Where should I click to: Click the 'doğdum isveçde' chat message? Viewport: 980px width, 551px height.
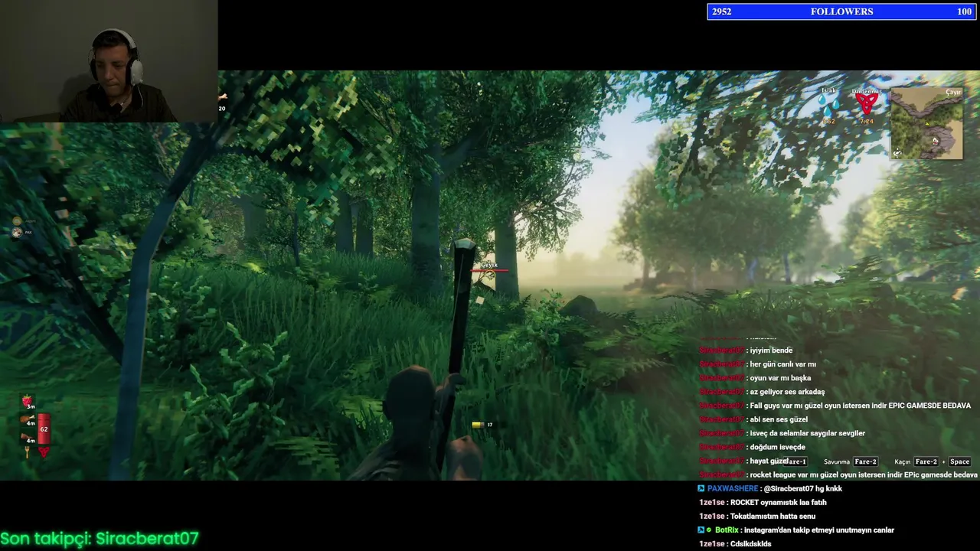point(777,447)
